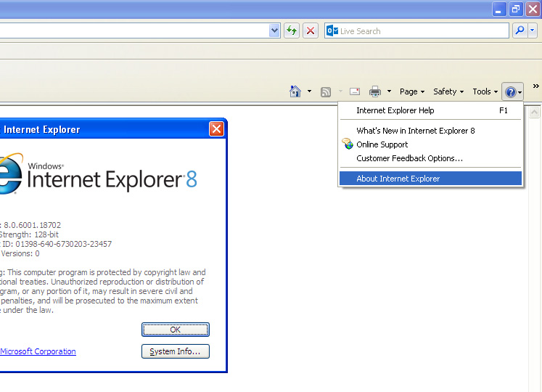Image resolution: width=542 pixels, height=392 pixels.
Task: Select Online Support menu item
Action: click(x=430, y=144)
